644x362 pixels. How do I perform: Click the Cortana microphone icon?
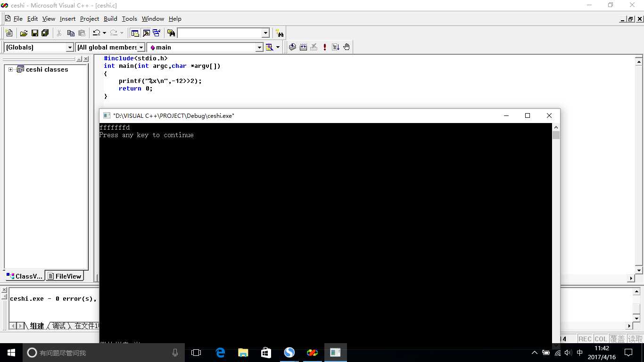click(x=175, y=353)
